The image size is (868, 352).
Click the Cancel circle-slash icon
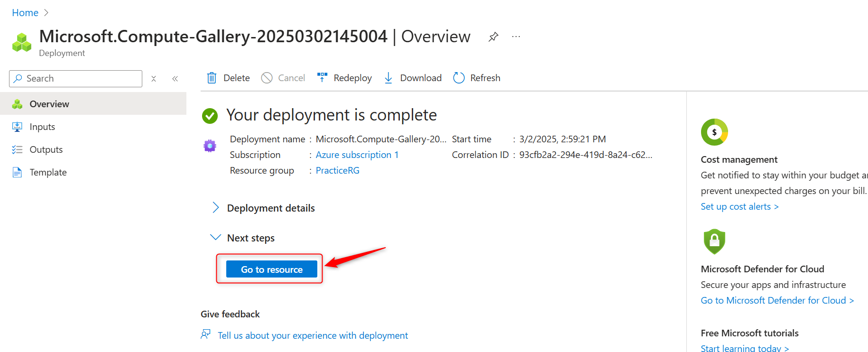[267, 78]
